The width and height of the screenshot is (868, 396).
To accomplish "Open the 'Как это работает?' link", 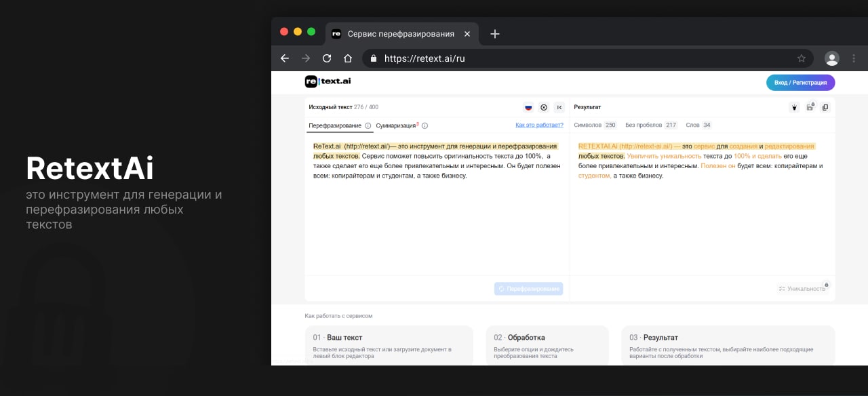I will [x=539, y=125].
